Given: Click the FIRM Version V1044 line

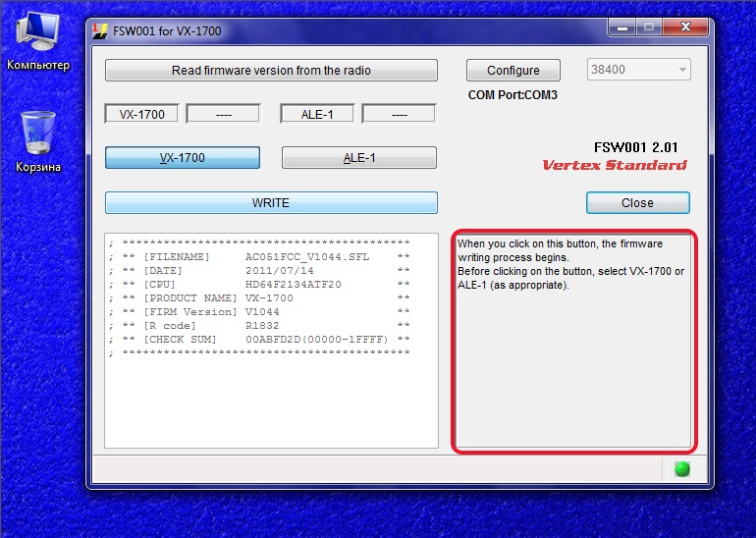Looking at the screenshot, I should pos(259,312).
